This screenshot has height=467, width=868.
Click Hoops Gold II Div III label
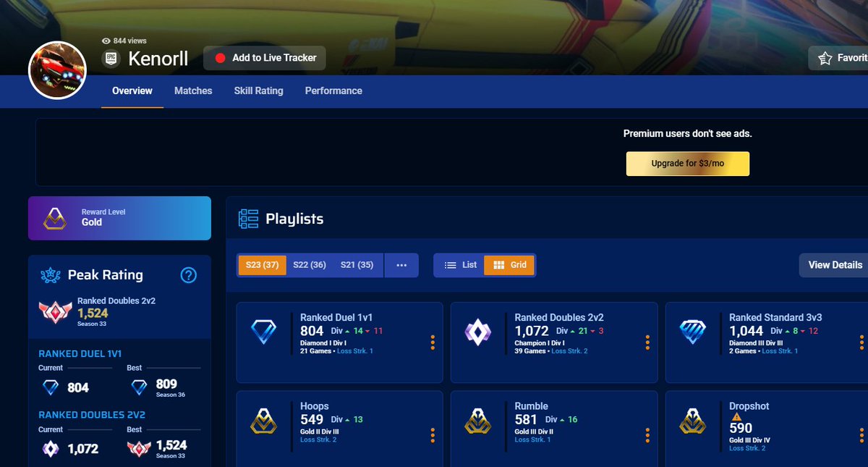point(320,431)
